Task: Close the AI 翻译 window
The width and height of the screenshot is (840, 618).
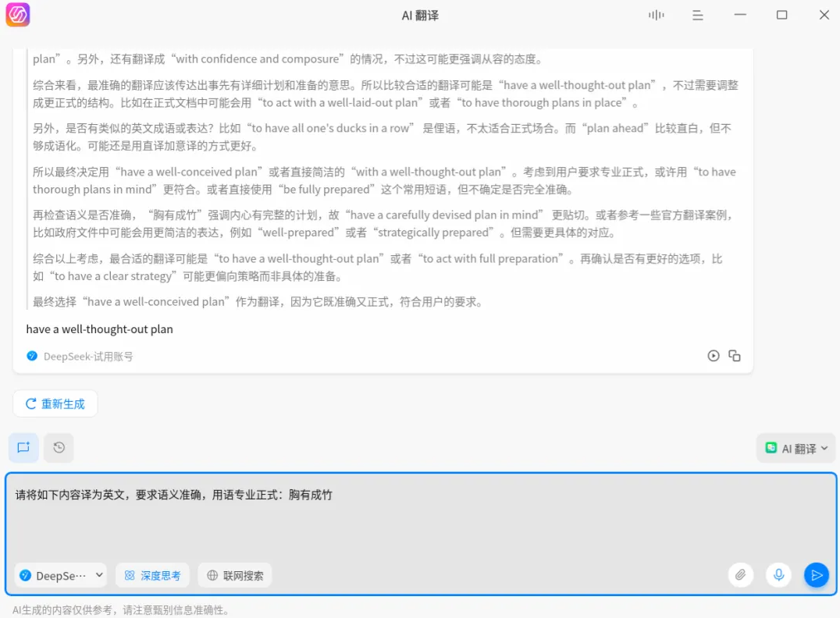Action: pyautogui.click(x=824, y=15)
